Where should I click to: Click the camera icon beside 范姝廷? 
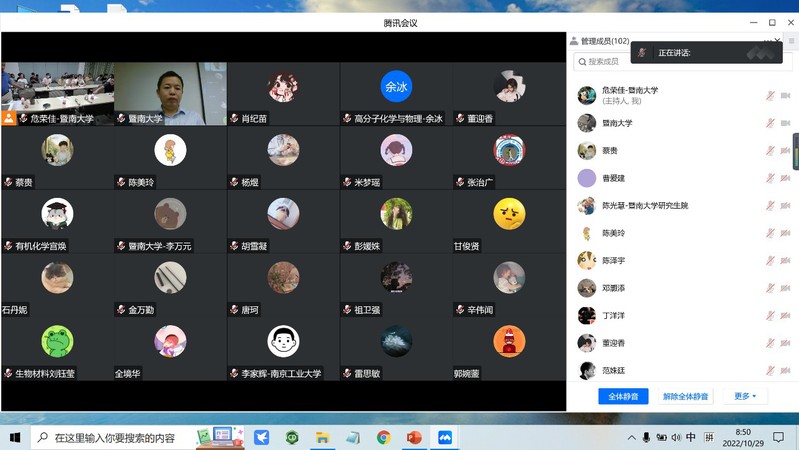tap(785, 371)
